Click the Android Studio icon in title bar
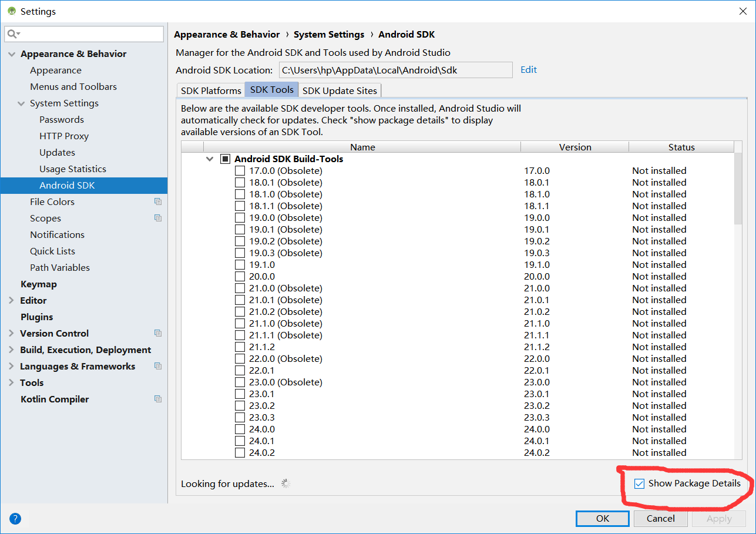The width and height of the screenshot is (756, 534). click(x=11, y=11)
